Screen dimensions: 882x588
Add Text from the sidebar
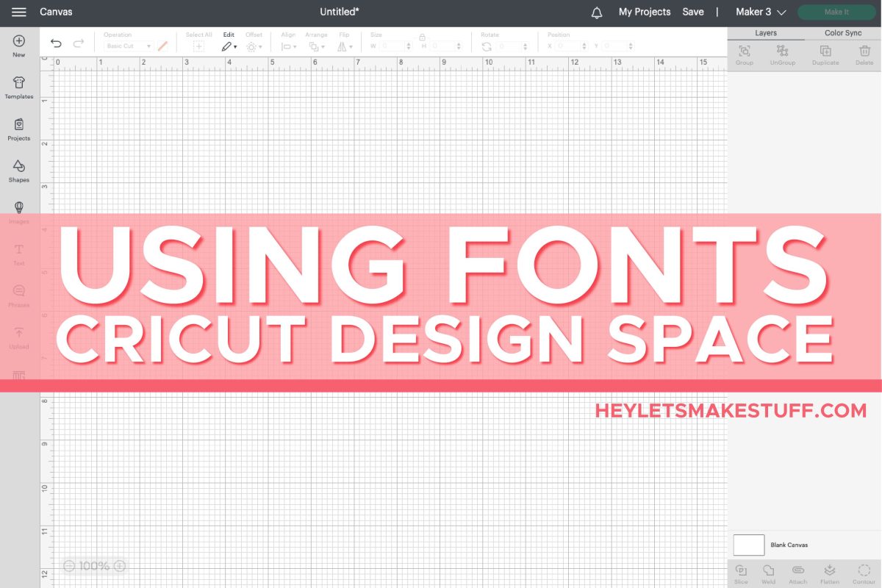click(x=19, y=254)
